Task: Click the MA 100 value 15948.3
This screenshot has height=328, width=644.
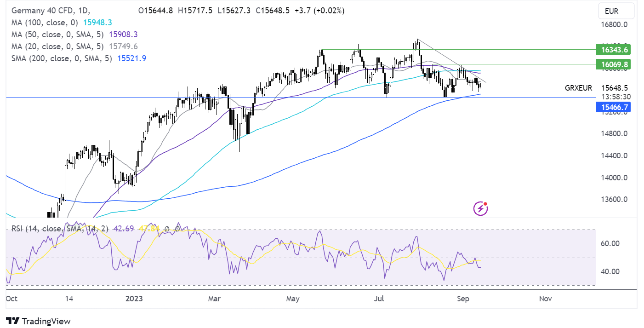Action: 97,22
